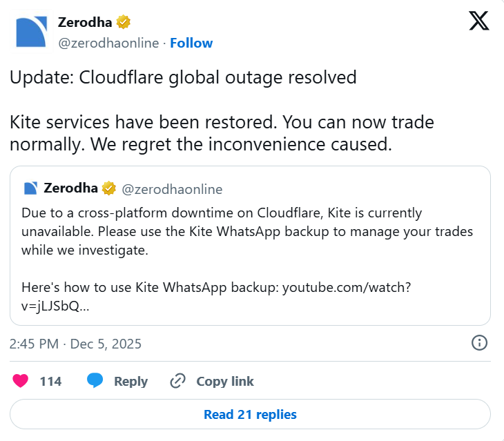Click the Zerodha name in the quoted post

coord(71,188)
